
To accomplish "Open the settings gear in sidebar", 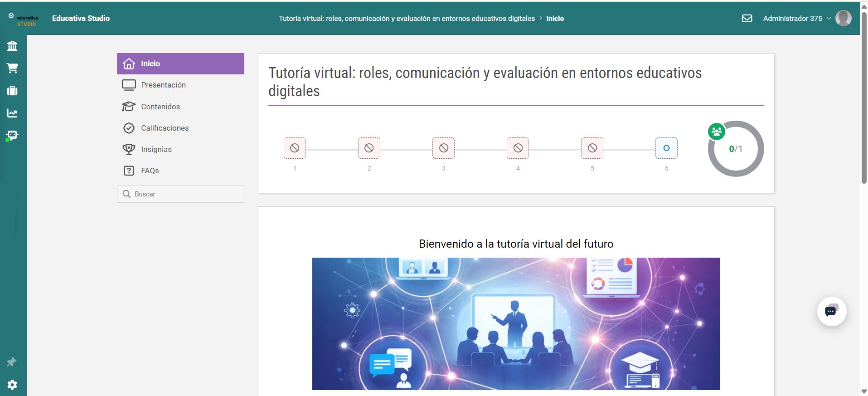I will coord(12,385).
